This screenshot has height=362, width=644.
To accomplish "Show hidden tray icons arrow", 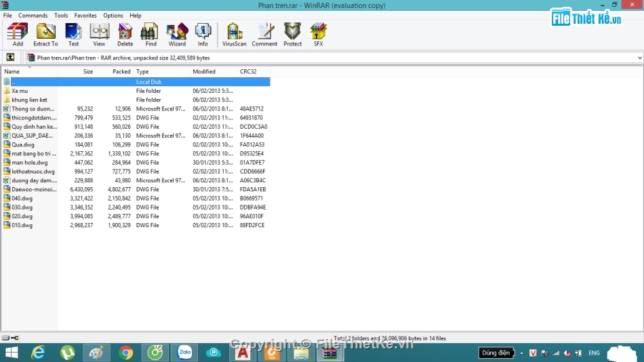I will (521, 353).
